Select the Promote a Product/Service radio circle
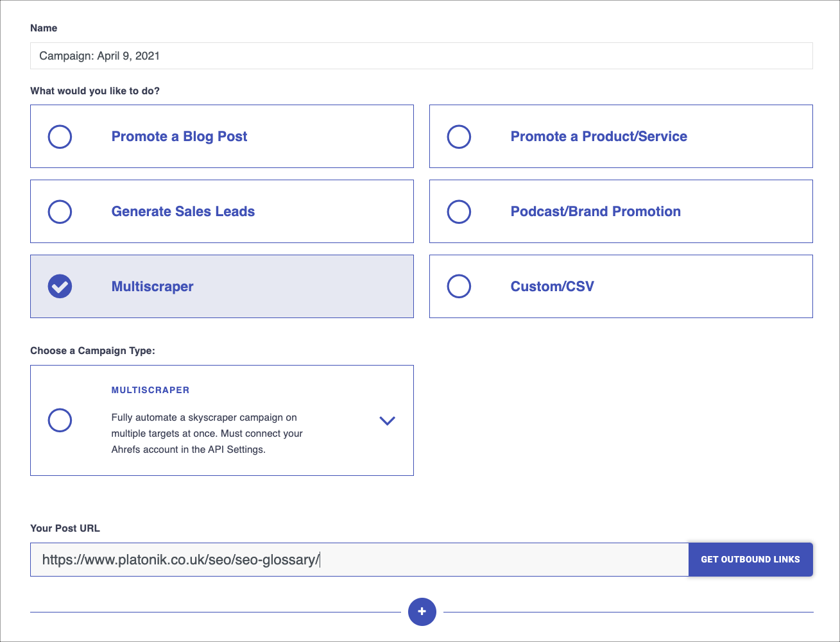 point(459,137)
